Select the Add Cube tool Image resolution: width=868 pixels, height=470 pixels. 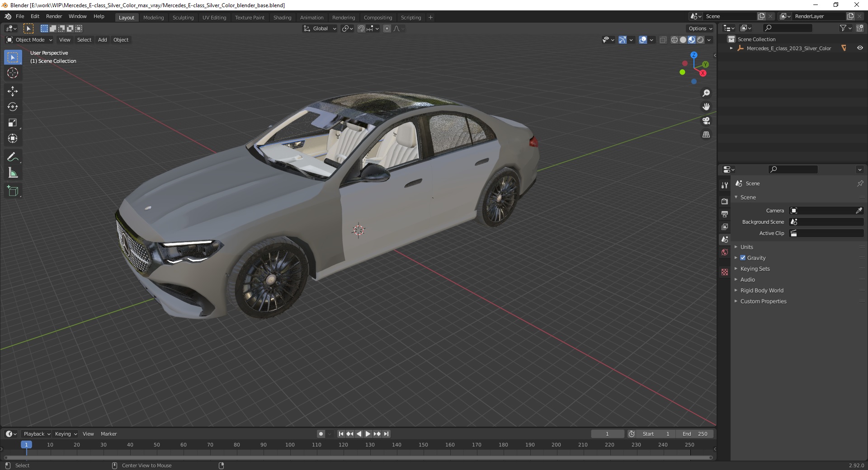[x=13, y=191]
